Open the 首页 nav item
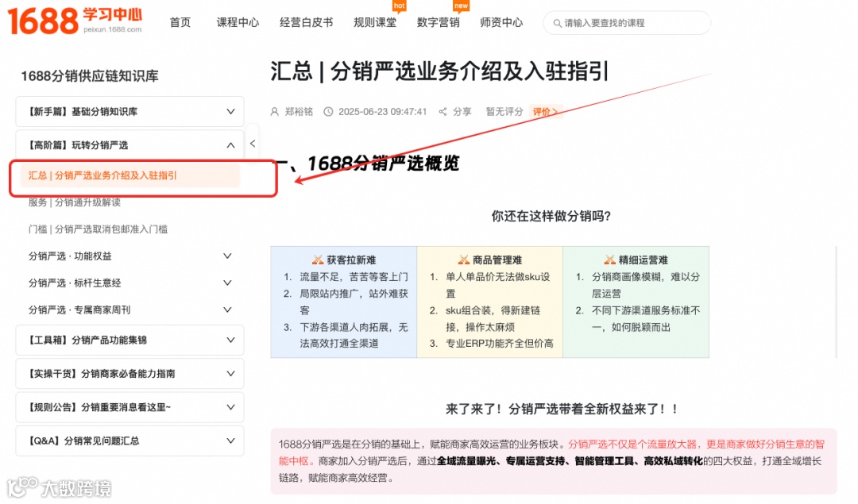 click(180, 22)
